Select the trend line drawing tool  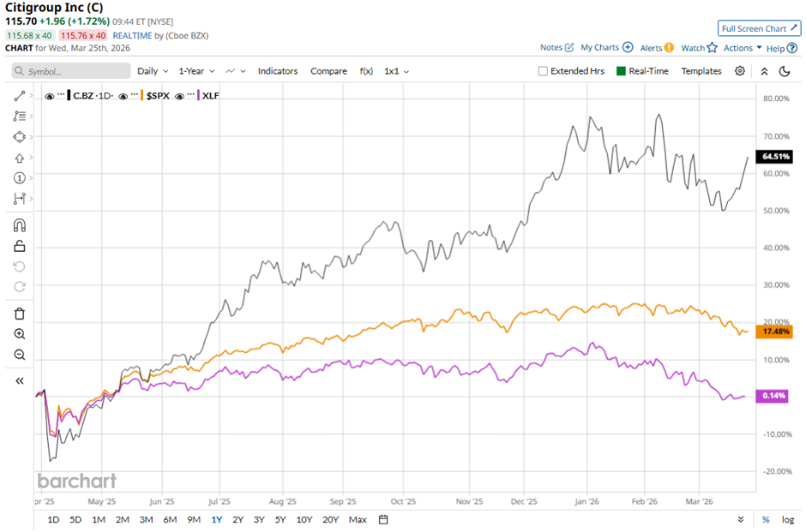coord(20,96)
